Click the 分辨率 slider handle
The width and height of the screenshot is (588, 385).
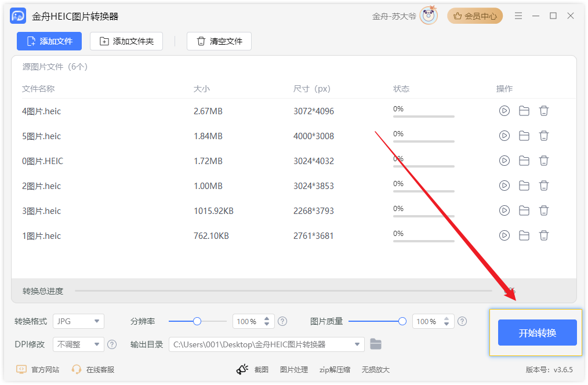click(197, 321)
